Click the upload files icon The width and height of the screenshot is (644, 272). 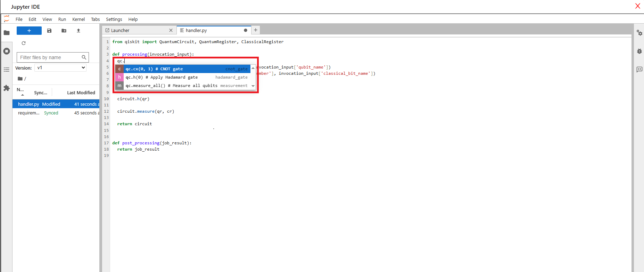[79, 31]
